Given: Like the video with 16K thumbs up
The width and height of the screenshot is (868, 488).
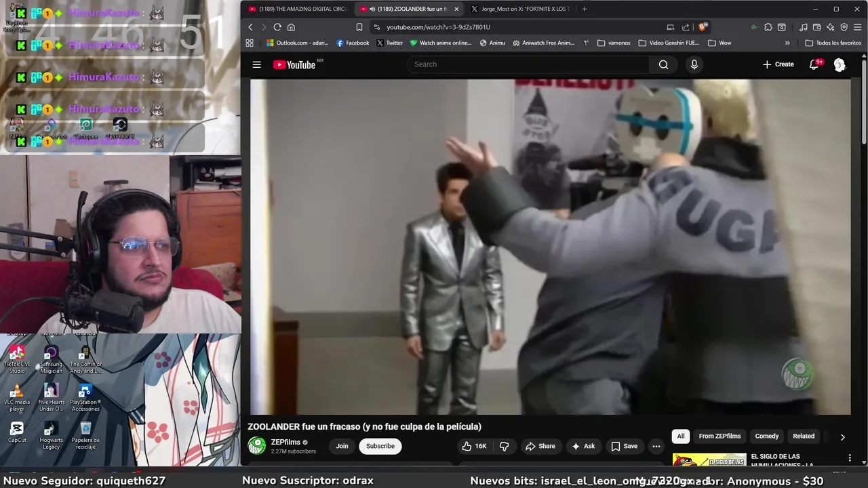Looking at the screenshot, I should (475, 446).
